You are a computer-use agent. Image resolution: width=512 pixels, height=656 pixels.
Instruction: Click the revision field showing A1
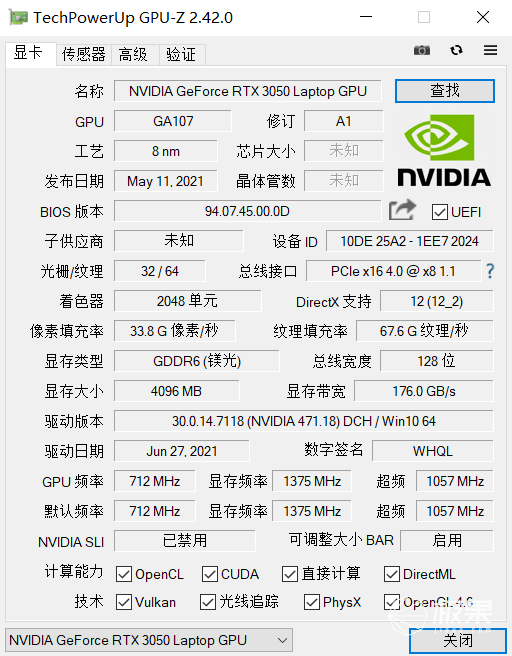(x=344, y=121)
